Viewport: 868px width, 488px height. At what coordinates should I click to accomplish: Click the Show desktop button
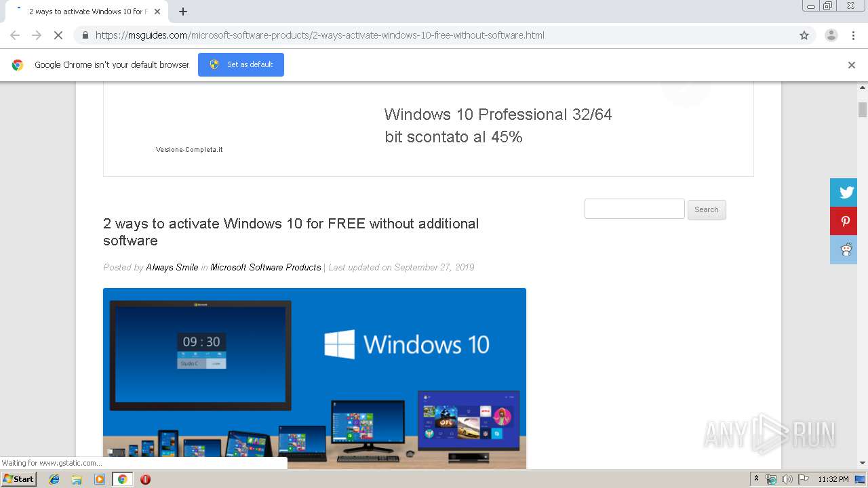[x=861, y=479]
